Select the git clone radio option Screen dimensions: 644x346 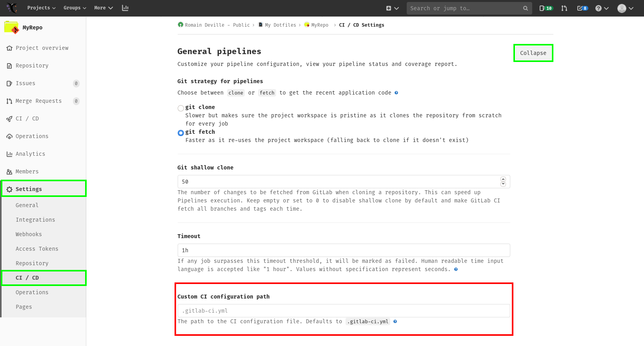point(181,108)
